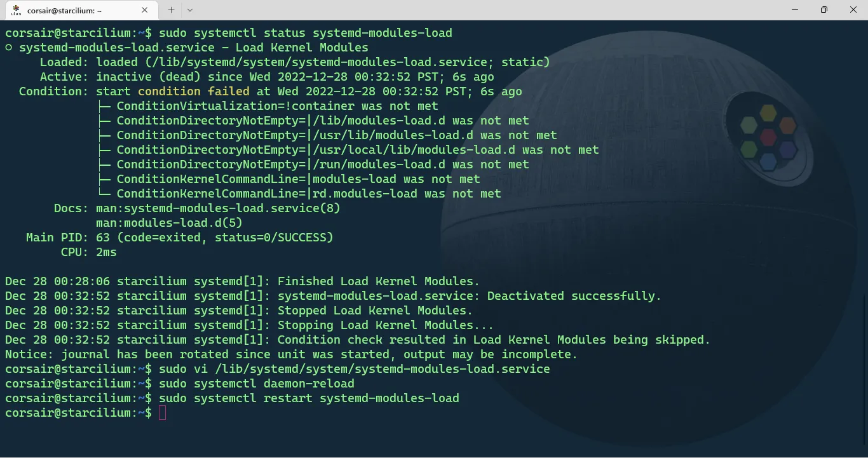Click the "sudo systemctl daemon-reload" command

(257, 384)
